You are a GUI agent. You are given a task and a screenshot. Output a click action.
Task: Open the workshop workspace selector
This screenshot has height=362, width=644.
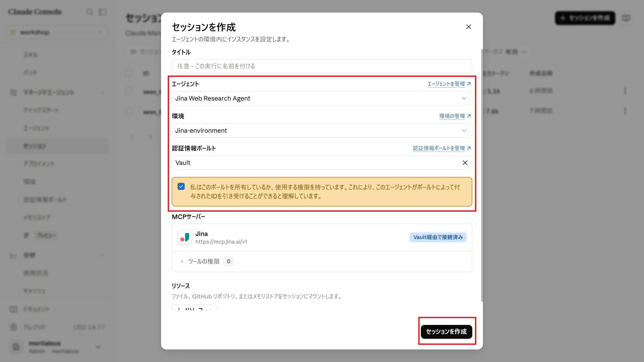[57, 32]
